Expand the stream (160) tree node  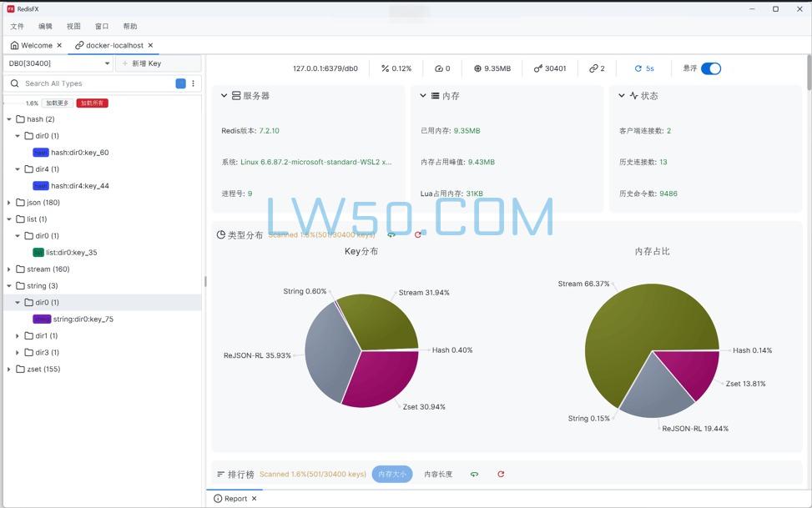(8, 269)
